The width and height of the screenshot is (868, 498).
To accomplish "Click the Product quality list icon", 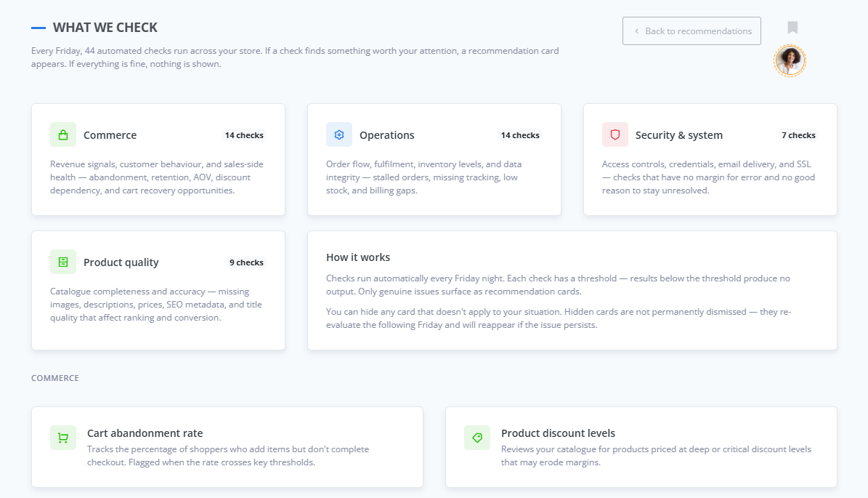I will point(63,262).
